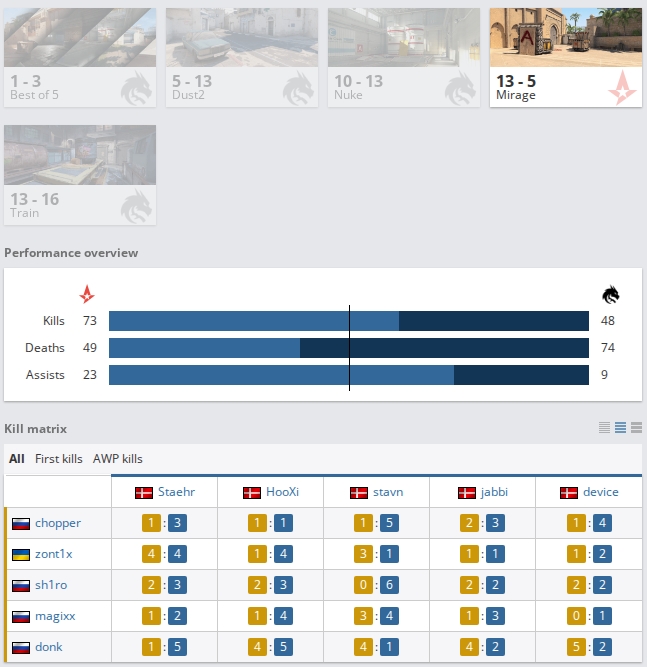
Task: Open the Dust2 5-13 map card
Action: point(242,57)
